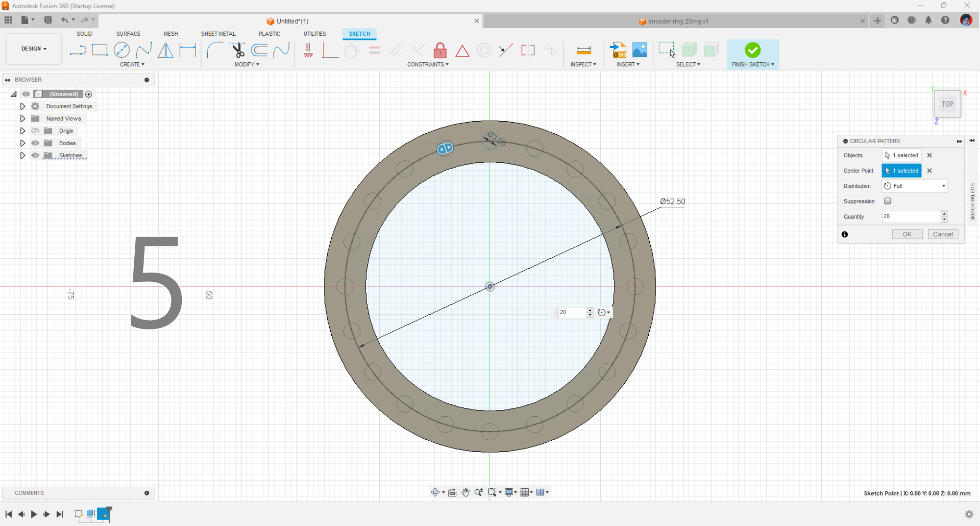Viewport: 980px width, 526px height.
Task: Click the Center Point selection button
Action: pyautogui.click(x=902, y=171)
